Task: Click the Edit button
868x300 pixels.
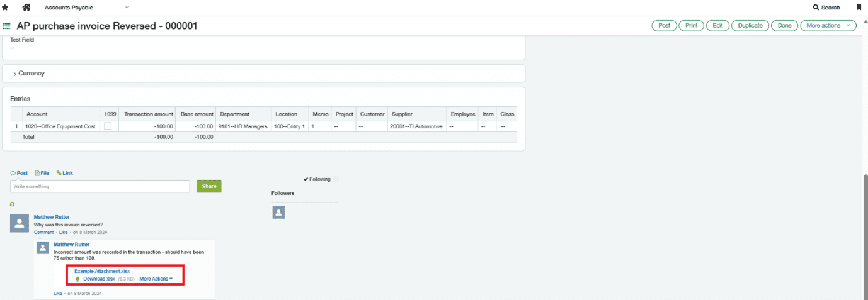Action: click(717, 26)
